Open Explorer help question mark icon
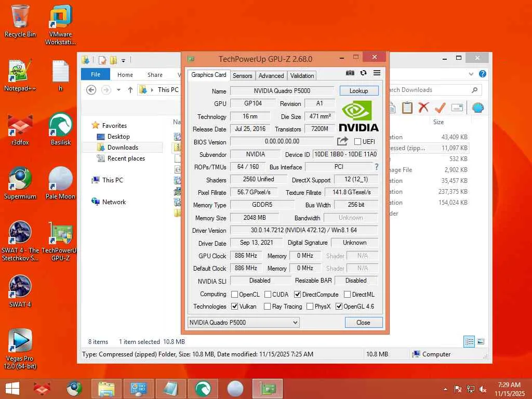The image size is (532, 399). (x=483, y=74)
